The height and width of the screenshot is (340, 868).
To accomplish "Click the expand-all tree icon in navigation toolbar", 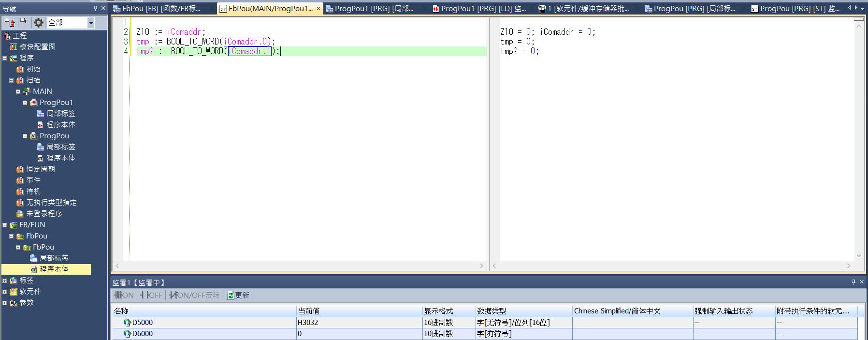I will click(x=10, y=22).
